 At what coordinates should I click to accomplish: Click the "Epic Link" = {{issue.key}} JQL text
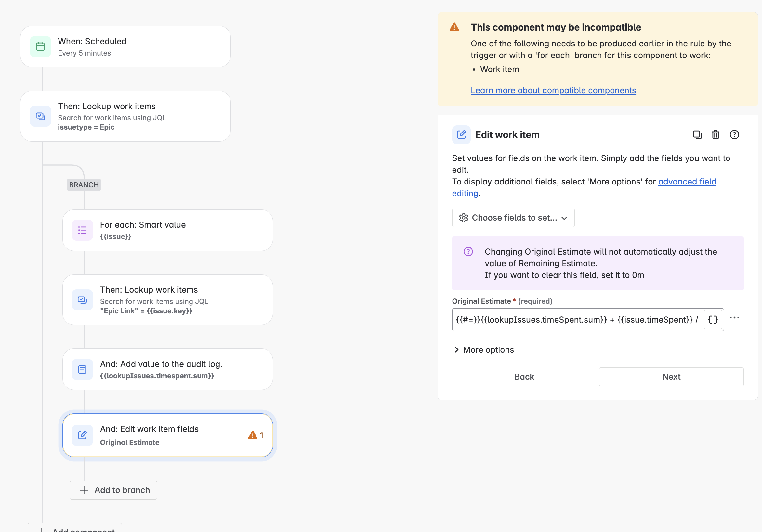point(146,311)
